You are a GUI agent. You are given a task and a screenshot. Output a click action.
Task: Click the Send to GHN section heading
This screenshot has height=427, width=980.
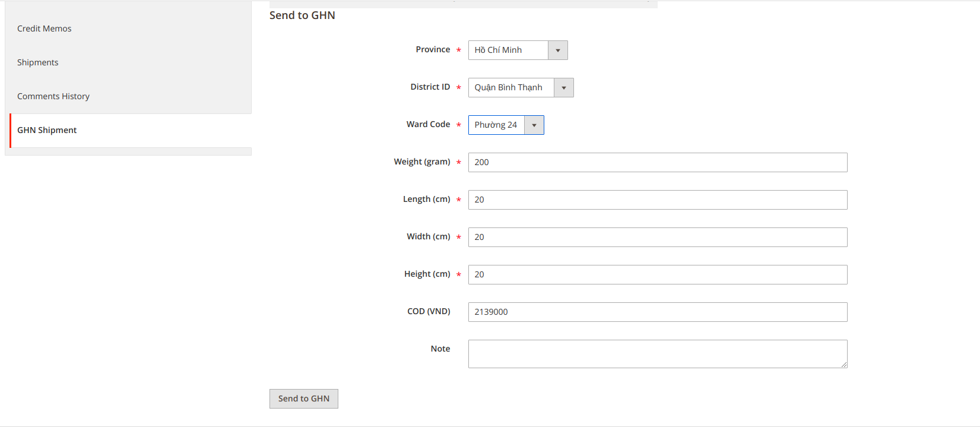pyautogui.click(x=302, y=15)
